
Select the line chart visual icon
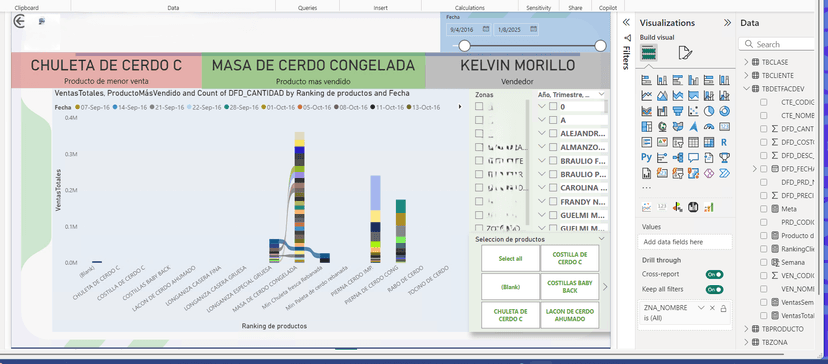tap(646, 96)
